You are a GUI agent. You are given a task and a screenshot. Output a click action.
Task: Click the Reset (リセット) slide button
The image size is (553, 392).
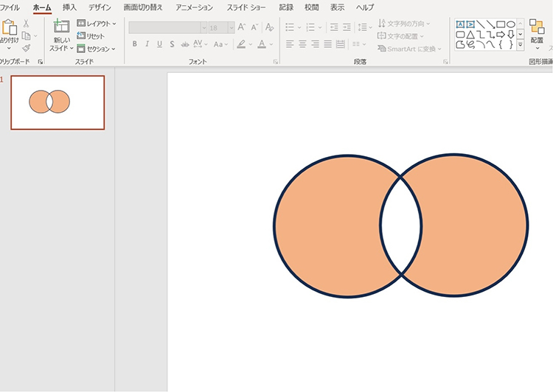coord(91,36)
